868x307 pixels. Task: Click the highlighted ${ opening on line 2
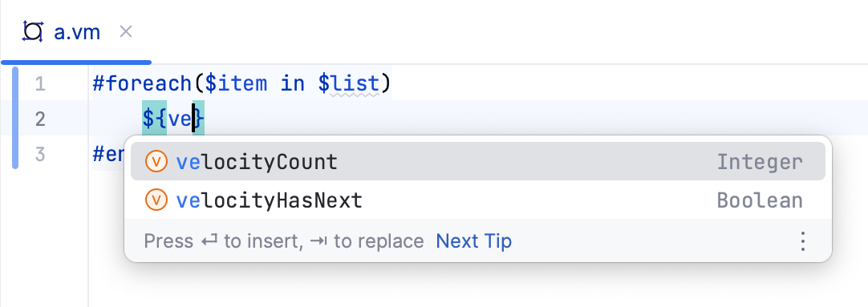(x=155, y=119)
